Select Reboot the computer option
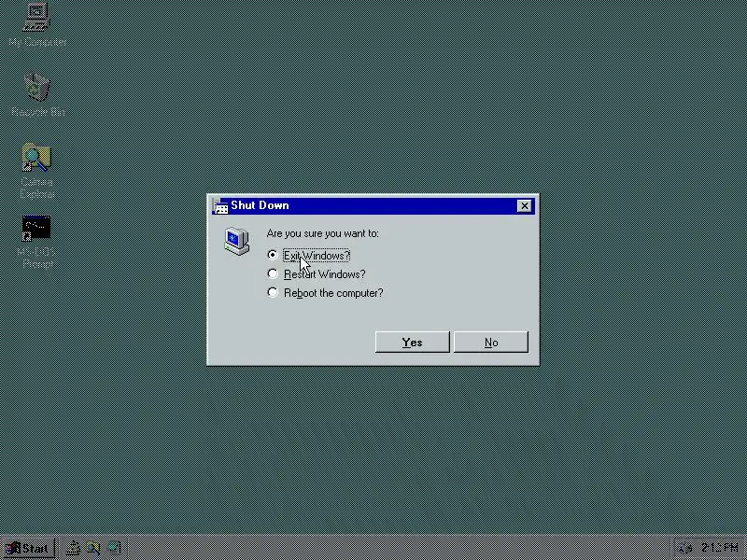This screenshot has height=560, width=747. [273, 292]
